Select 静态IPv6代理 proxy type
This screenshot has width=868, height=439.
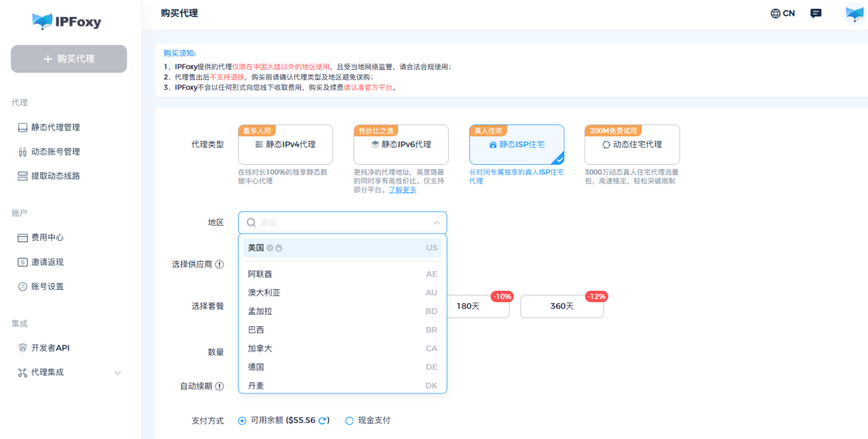click(401, 144)
